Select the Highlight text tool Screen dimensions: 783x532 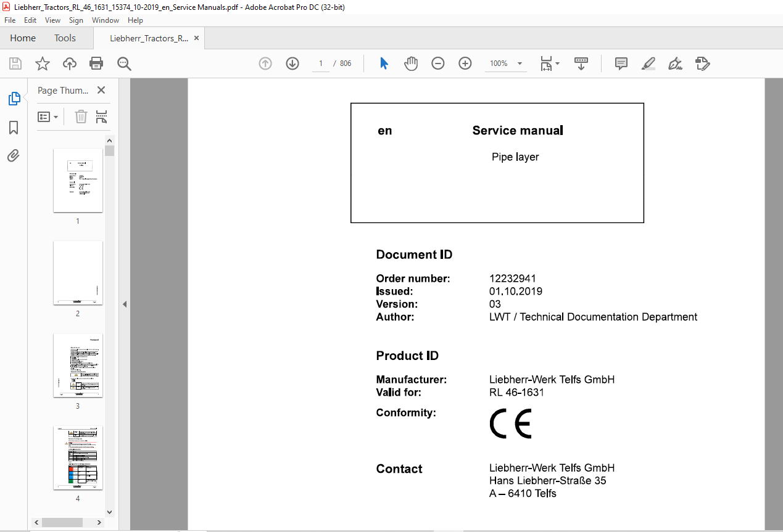coord(648,63)
